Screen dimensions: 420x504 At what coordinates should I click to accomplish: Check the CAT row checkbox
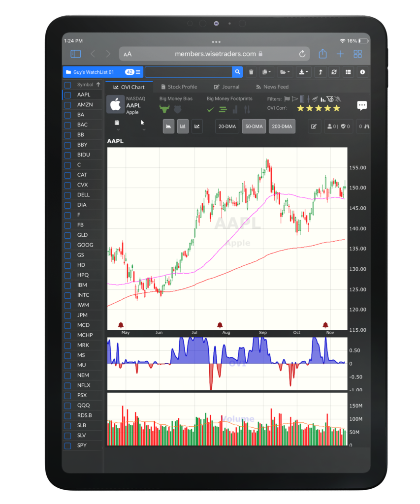pyautogui.click(x=68, y=175)
